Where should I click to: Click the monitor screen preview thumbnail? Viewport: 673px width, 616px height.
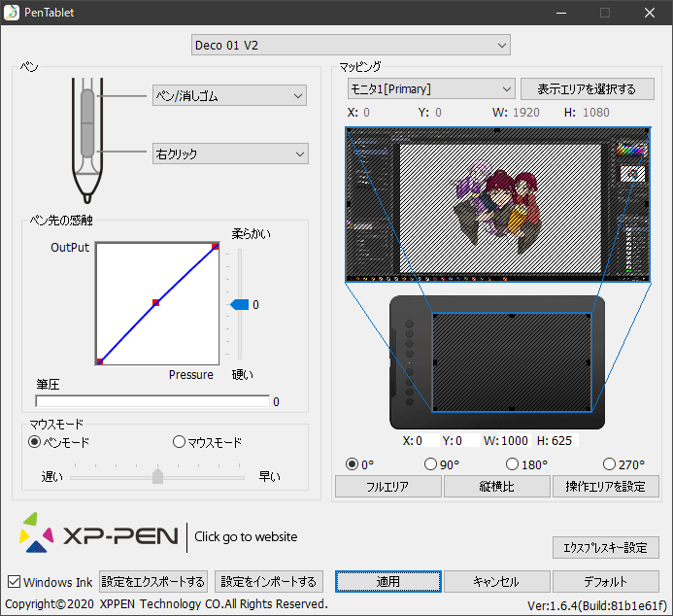pyautogui.click(x=498, y=205)
